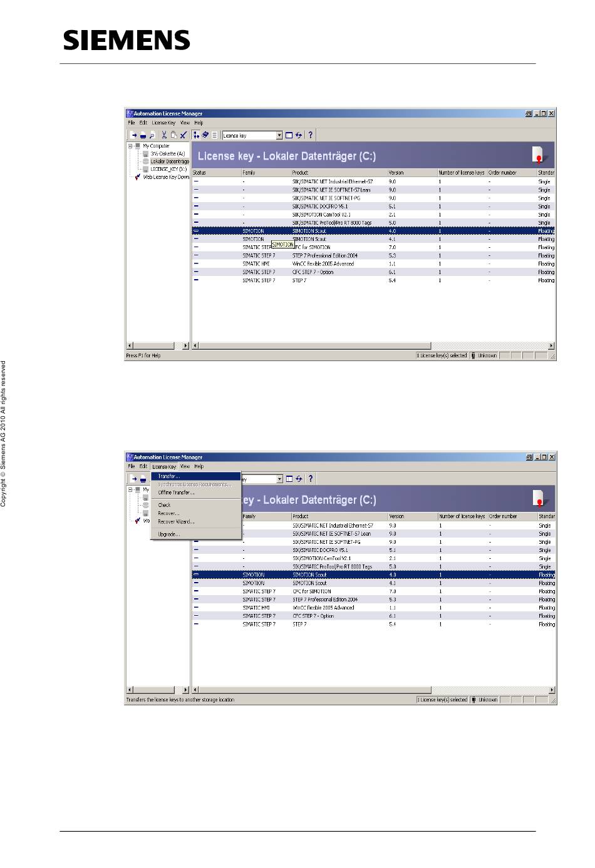The width and height of the screenshot is (595, 868).
Task: Click Help question icon in window without open menu
Action: pyautogui.click(x=311, y=135)
